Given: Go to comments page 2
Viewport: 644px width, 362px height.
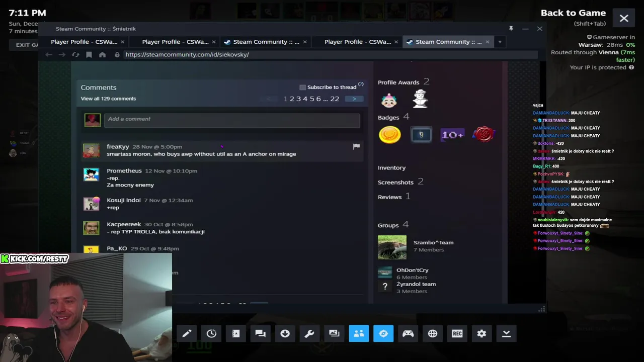Looking at the screenshot, I should point(292,99).
